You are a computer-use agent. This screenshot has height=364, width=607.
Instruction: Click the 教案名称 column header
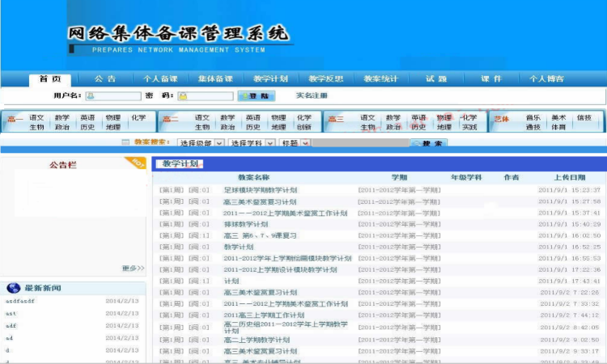pyautogui.click(x=253, y=177)
